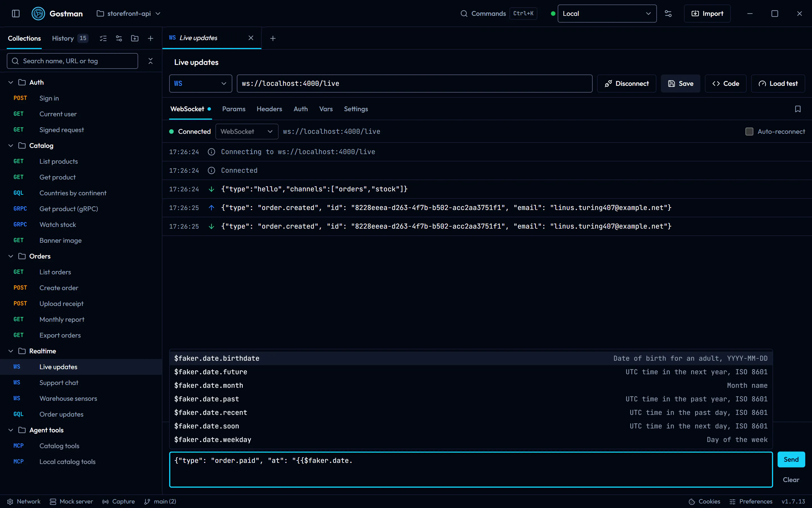Click the Load test button
Viewport: 812px width, 508px height.
tap(778, 83)
